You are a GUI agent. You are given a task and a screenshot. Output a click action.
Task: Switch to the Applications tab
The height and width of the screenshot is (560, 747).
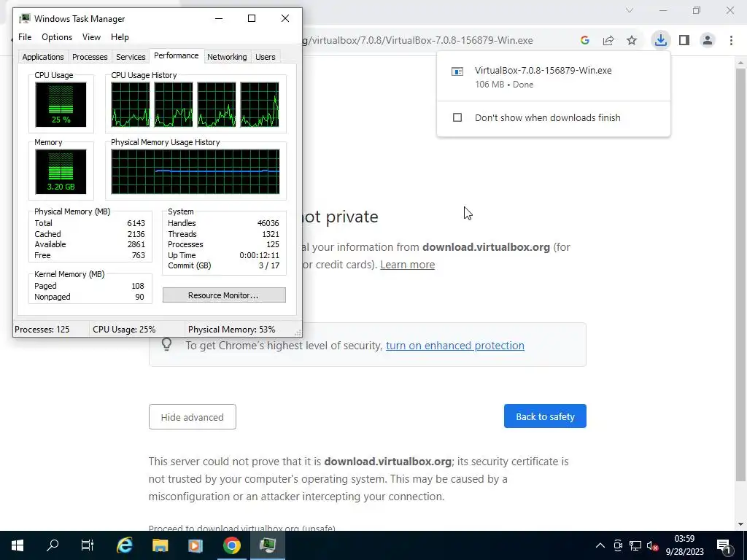point(43,57)
